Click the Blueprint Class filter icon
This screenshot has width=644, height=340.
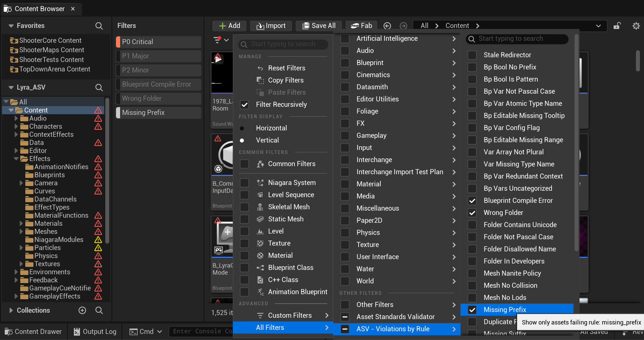coord(260,268)
